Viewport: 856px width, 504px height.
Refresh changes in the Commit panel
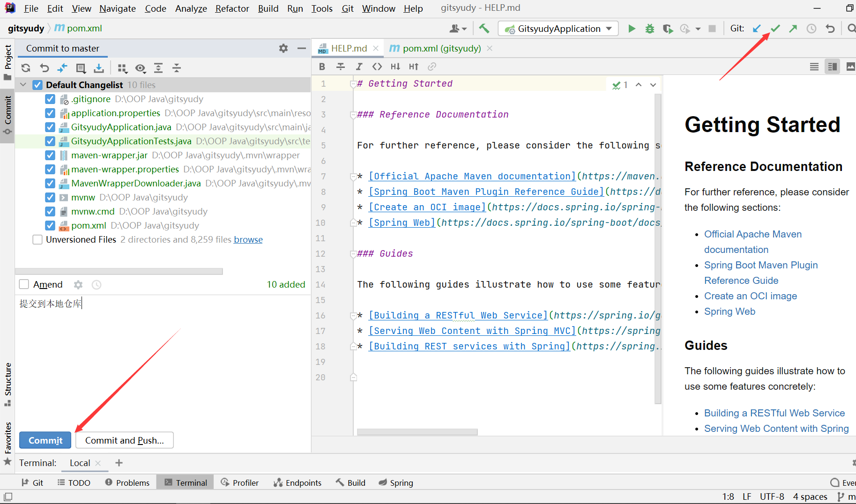pyautogui.click(x=26, y=68)
